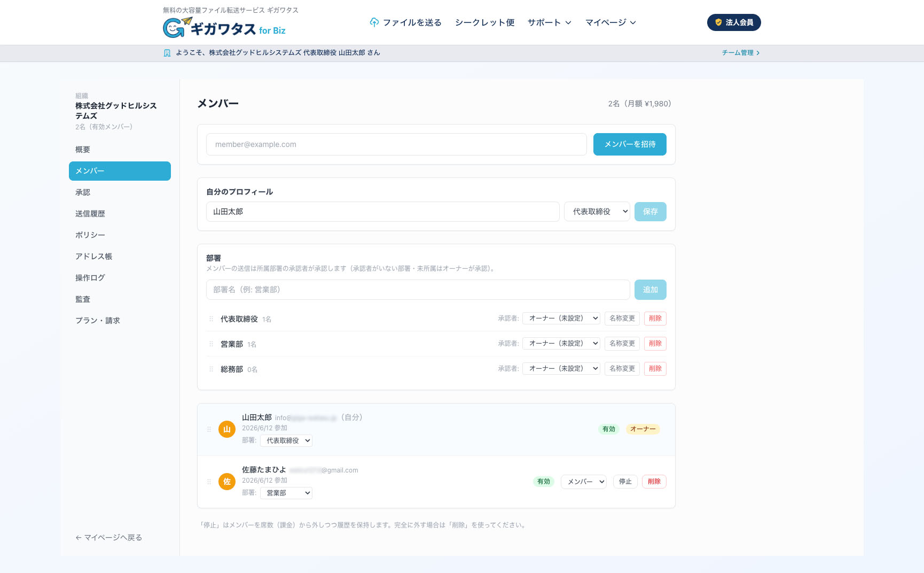This screenshot has width=924, height=573.
Task: Select ポリシー in the sidebar
Action: (120, 235)
